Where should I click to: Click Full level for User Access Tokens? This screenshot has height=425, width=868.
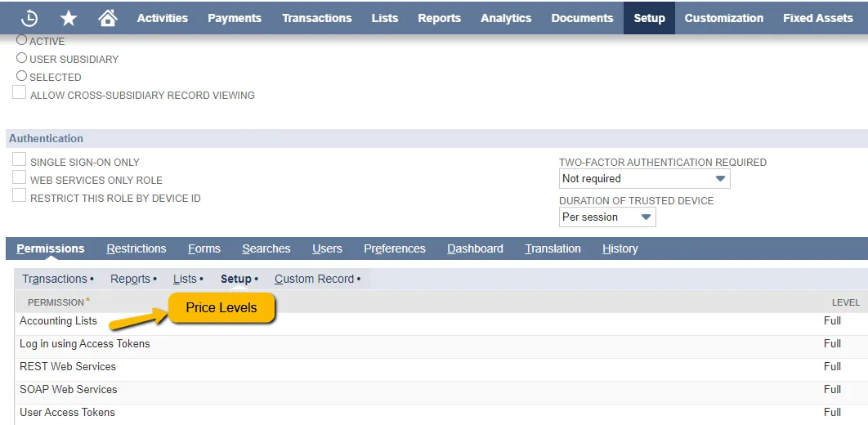click(832, 412)
